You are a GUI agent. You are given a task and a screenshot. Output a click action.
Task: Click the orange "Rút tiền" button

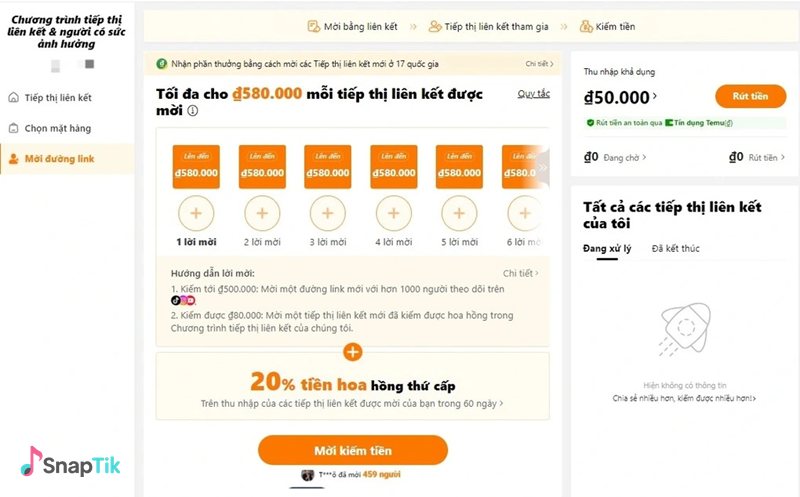coord(750,96)
